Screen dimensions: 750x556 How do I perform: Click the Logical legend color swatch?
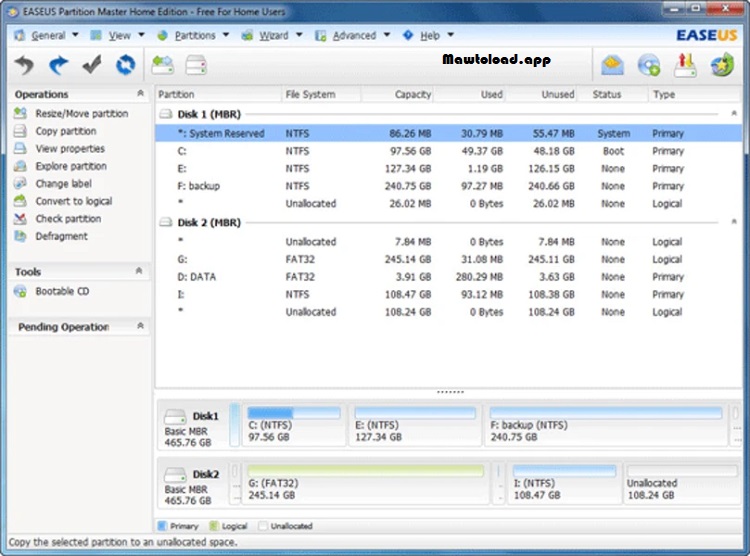(213, 526)
